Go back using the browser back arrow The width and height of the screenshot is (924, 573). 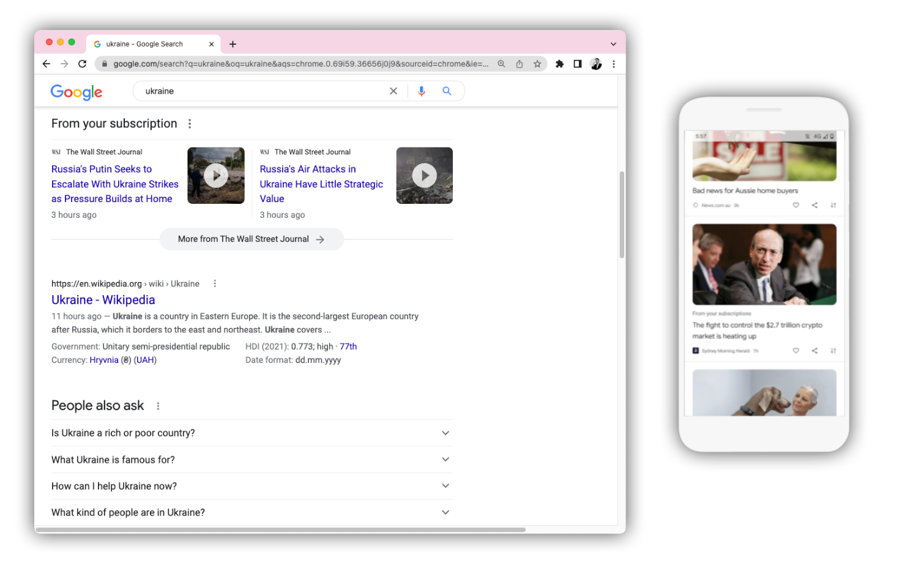[x=47, y=64]
